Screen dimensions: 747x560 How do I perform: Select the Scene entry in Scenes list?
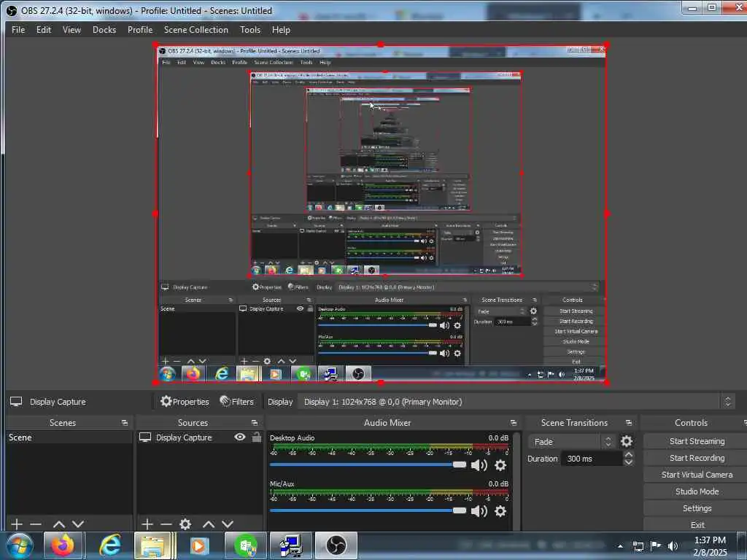[69, 437]
